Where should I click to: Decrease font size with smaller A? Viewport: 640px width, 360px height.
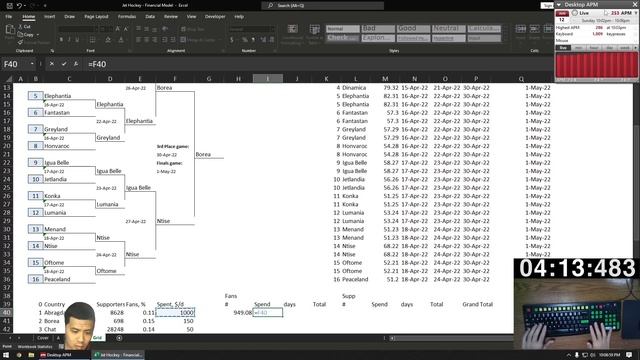pyautogui.click(x=126, y=29)
